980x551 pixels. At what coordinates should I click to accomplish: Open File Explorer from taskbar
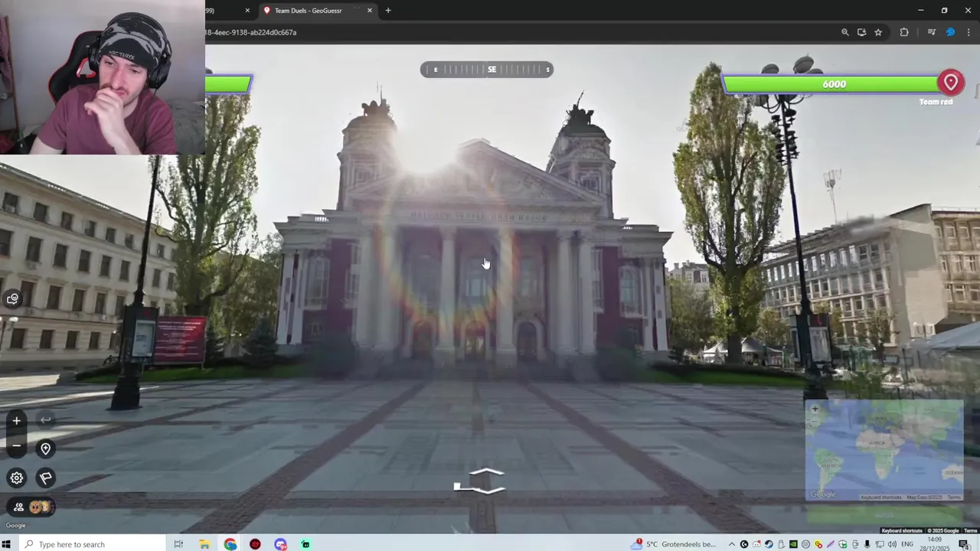pos(204,544)
